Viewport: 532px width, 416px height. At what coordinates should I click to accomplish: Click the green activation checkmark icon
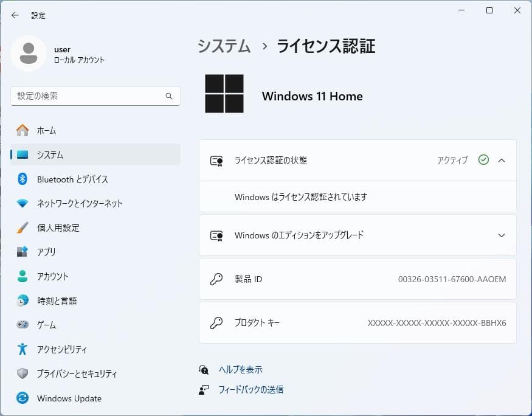tap(484, 159)
